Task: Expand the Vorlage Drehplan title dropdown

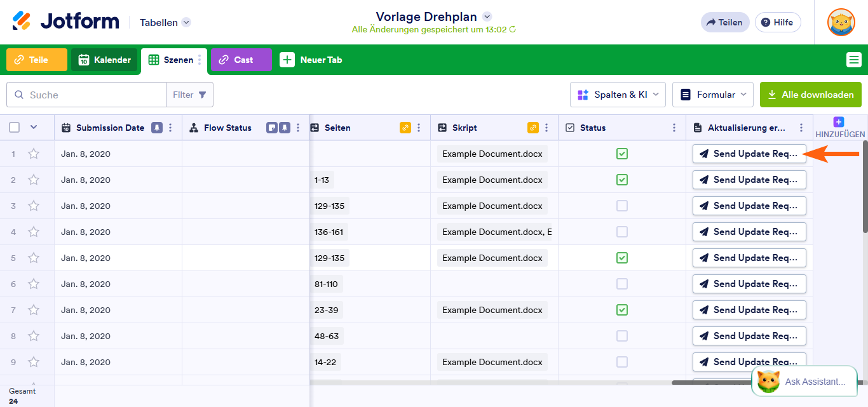Action: [487, 16]
